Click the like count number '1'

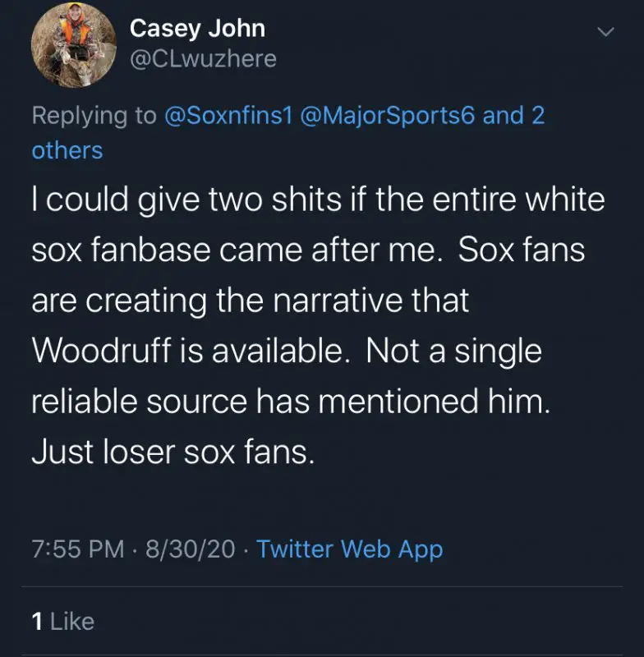click(x=37, y=621)
